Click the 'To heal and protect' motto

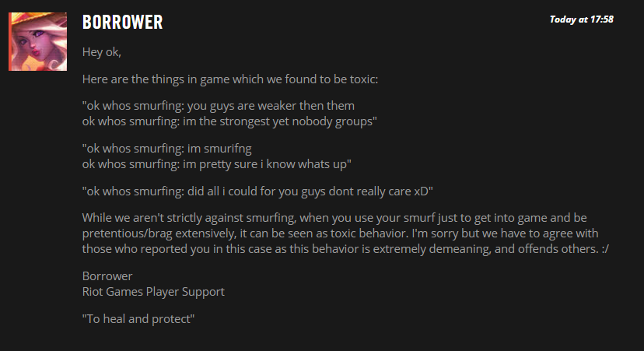138,318
